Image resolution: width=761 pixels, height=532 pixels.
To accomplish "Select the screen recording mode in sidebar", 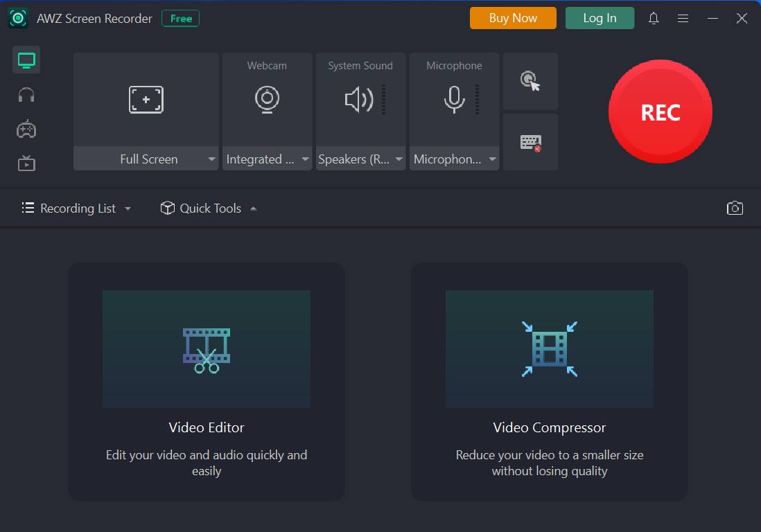I will (26, 60).
